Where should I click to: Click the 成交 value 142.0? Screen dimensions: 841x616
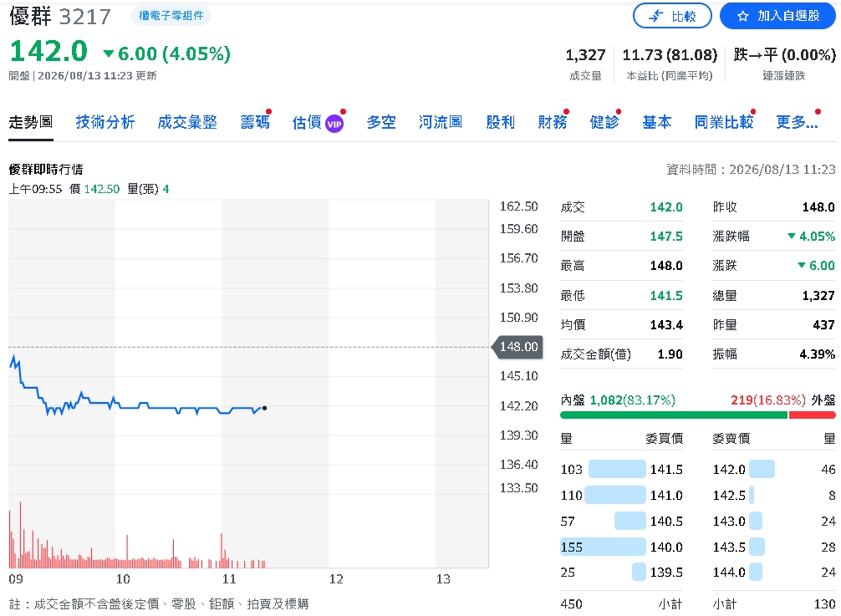point(666,207)
